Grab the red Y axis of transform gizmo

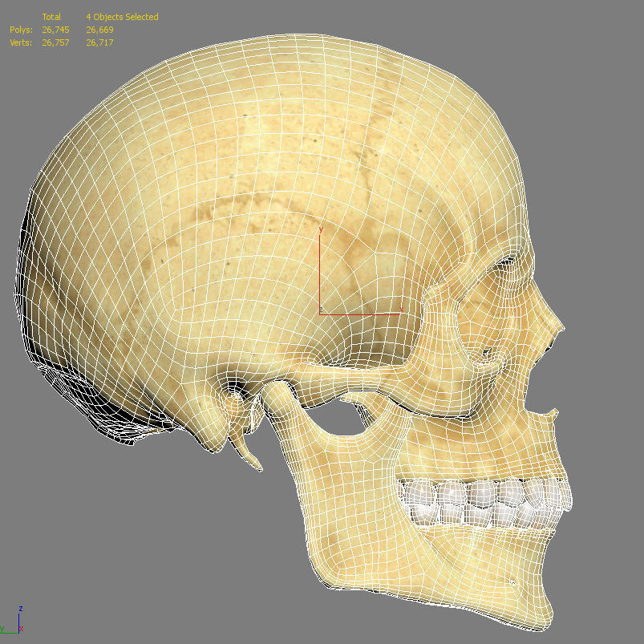tap(319, 271)
